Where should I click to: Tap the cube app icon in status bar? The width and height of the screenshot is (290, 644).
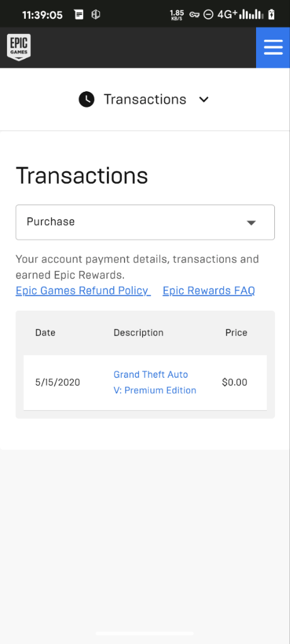click(x=96, y=15)
